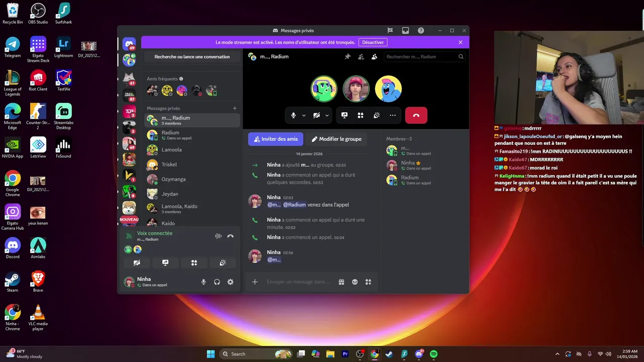Open Ozymanga direct message conversation

(192, 179)
